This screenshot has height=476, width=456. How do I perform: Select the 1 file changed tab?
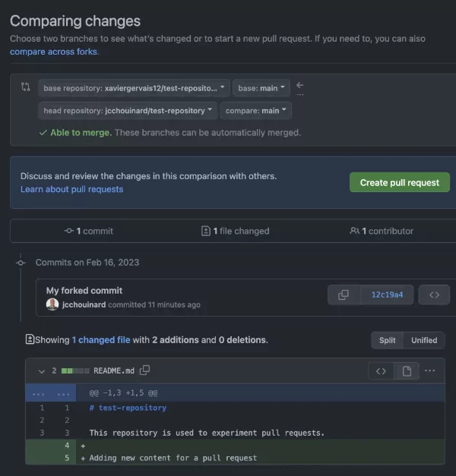tap(235, 231)
